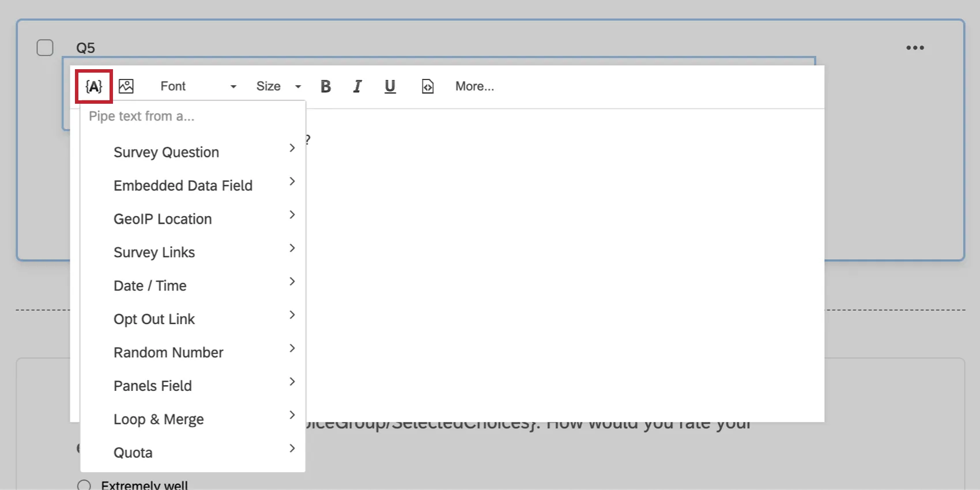The width and height of the screenshot is (980, 490).
Task: Click the piped text {A} icon
Action: (x=93, y=86)
